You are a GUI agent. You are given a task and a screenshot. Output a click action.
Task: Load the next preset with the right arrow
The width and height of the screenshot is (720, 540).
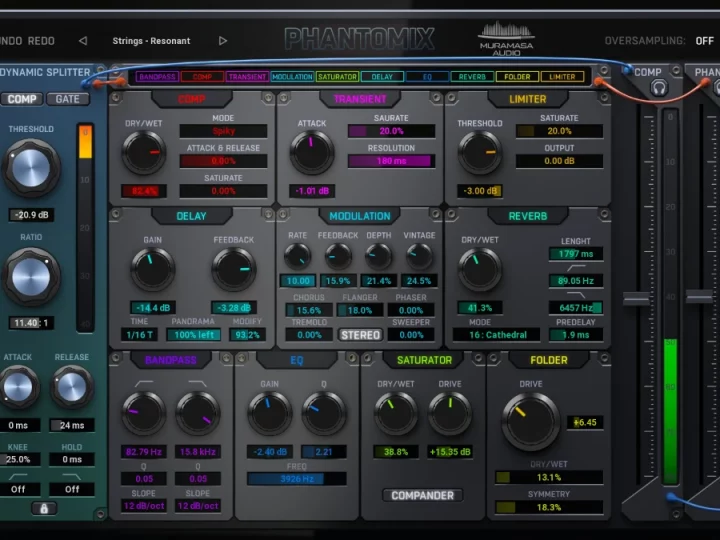(223, 41)
